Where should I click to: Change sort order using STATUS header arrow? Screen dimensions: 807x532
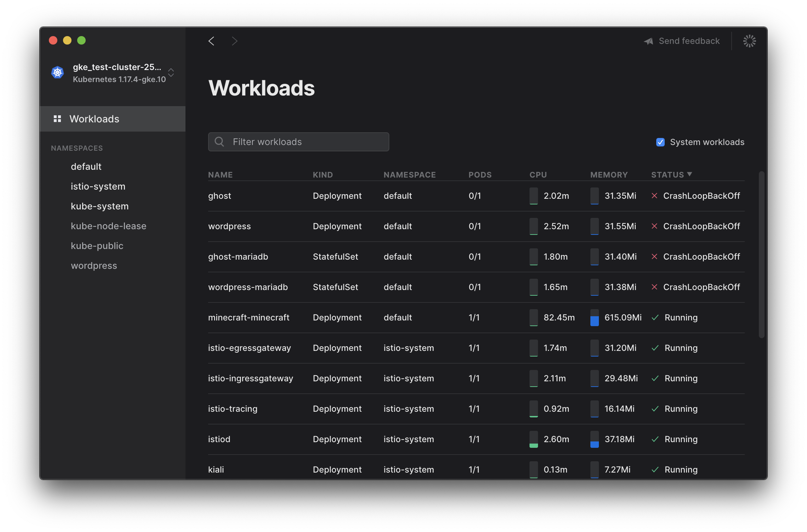pos(689,174)
